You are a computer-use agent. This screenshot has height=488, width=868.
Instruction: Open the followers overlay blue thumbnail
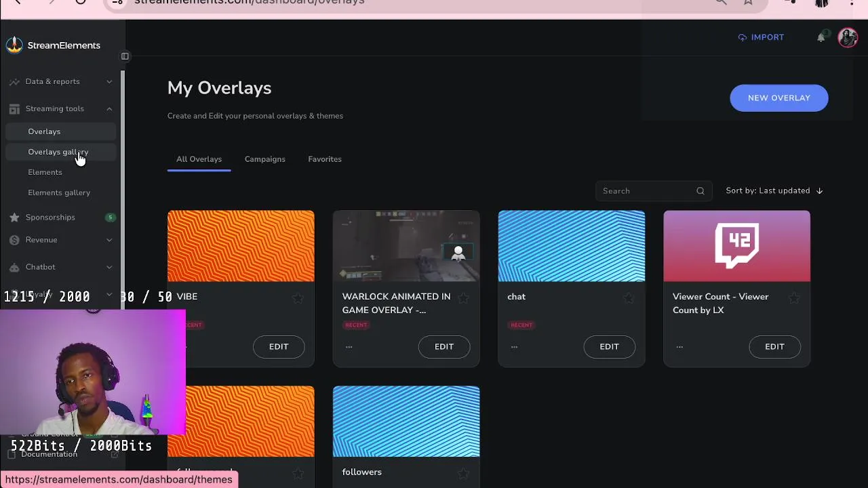tap(406, 422)
